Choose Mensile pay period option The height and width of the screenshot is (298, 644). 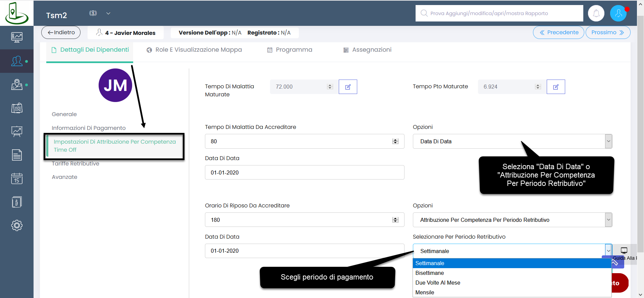pos(425,292)
